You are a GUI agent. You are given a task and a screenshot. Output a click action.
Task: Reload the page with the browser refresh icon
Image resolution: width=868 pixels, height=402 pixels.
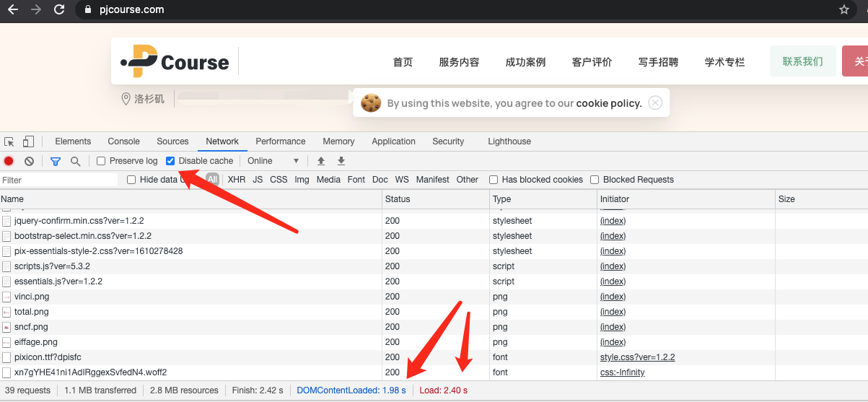tap(59, 9)
